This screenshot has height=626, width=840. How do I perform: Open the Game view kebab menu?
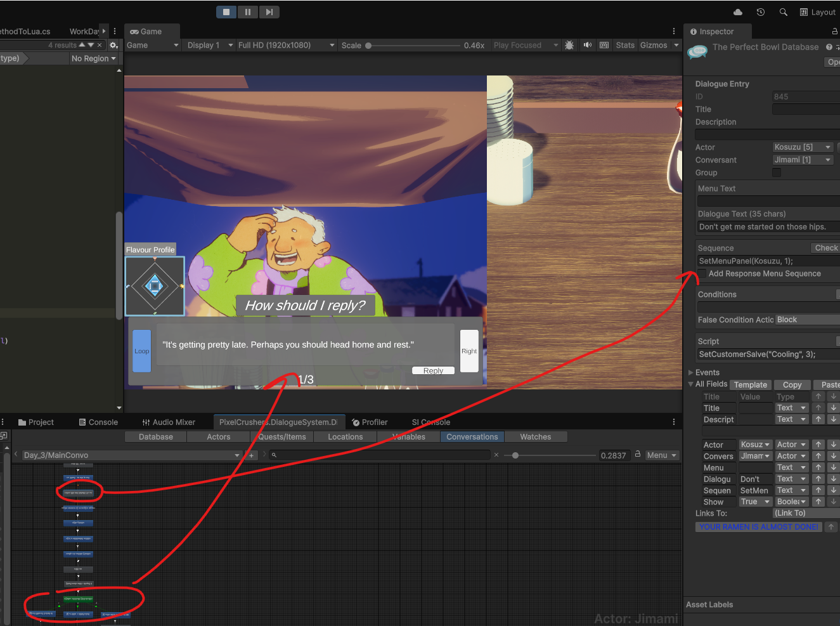(x=674, y=31)
